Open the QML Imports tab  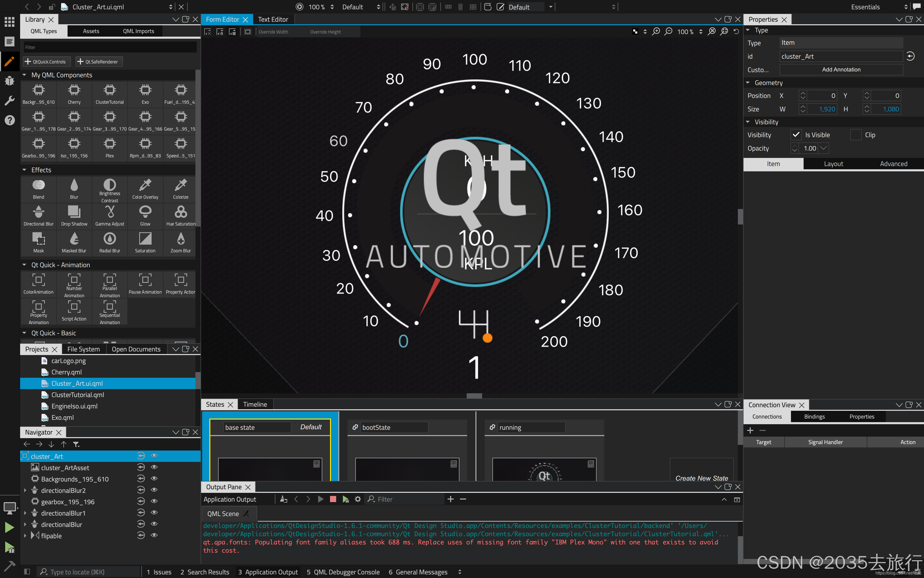coord(138,31)
